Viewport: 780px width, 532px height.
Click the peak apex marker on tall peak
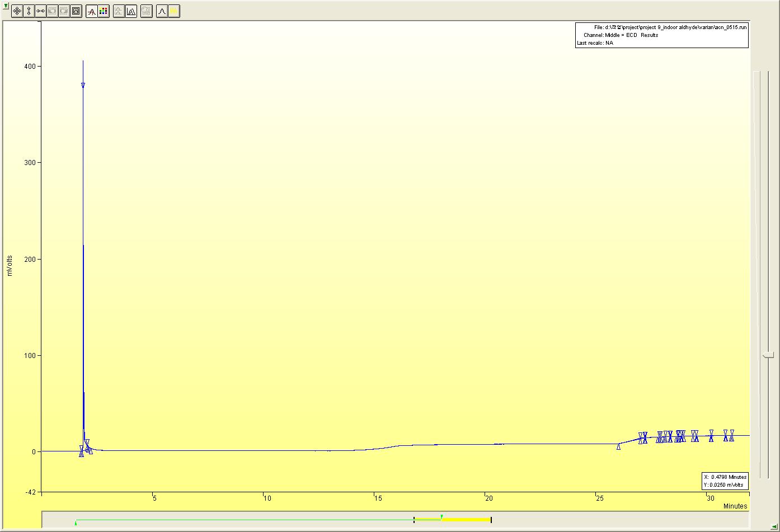click(x=83, y=85)
